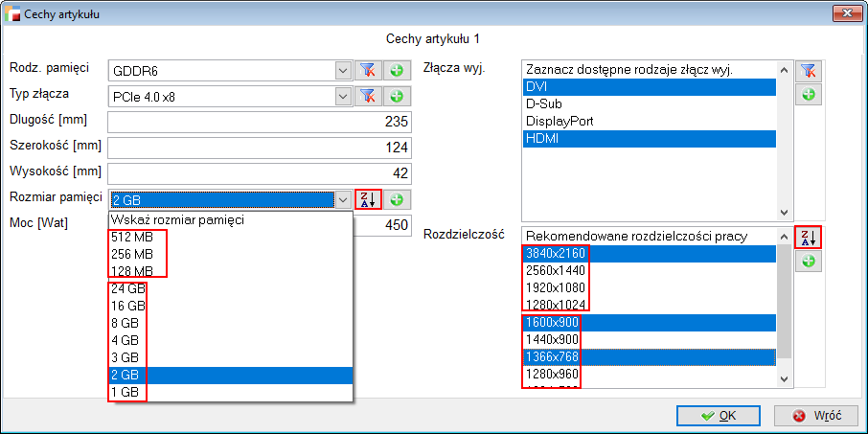
Task: Click green plus icon beside Rozmiar pamięci
Action: (x=396, y=199)
